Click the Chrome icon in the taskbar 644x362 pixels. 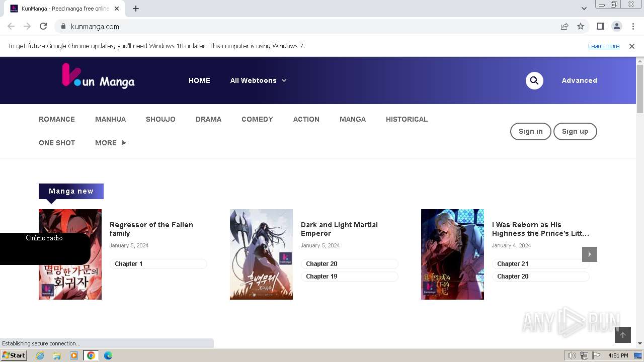[x=91, y=355]
